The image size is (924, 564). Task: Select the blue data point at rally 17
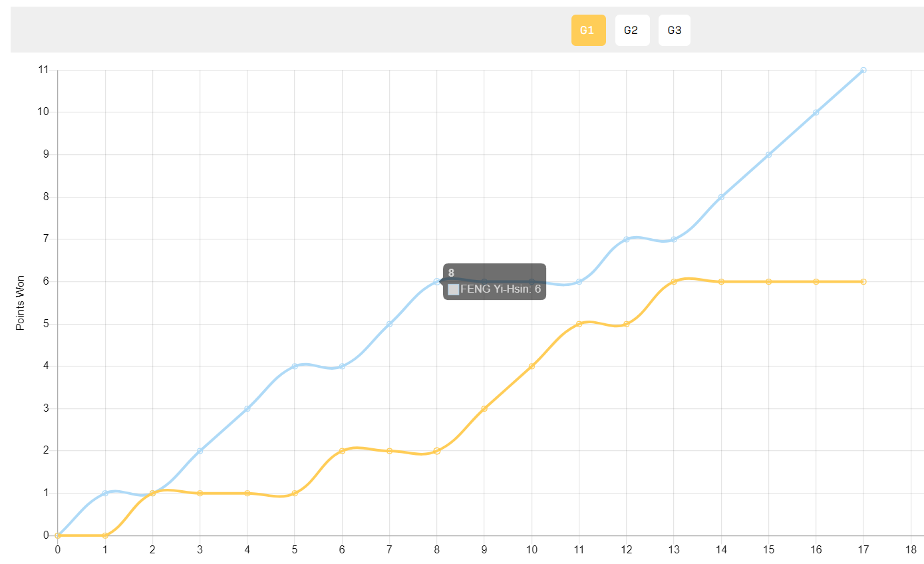pyautogui.click(x=863, y=70)
